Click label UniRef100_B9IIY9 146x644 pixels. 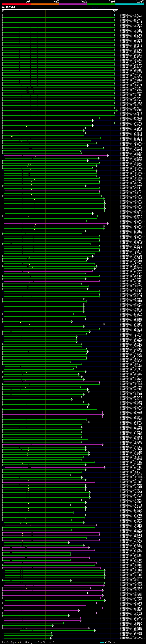131,77
